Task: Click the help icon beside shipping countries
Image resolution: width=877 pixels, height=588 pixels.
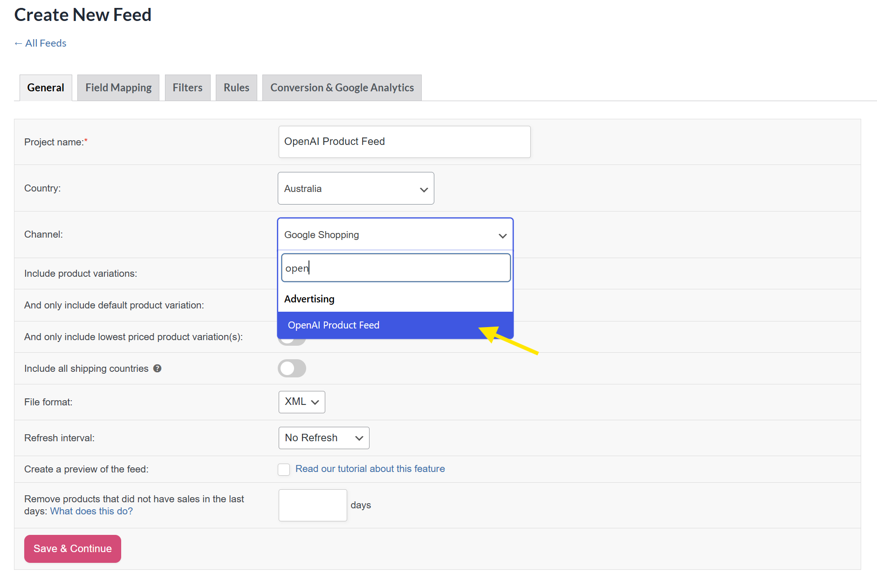Action: (158, 369)
